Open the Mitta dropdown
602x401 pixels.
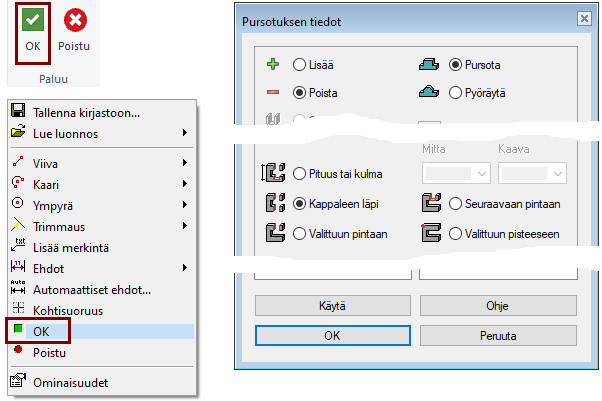456,174
